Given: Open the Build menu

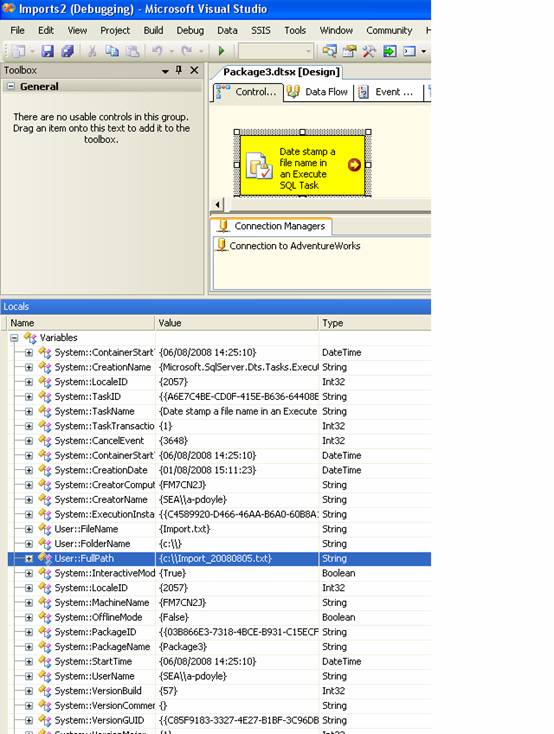Looking at the screenshot, I should tap(154, 30).
